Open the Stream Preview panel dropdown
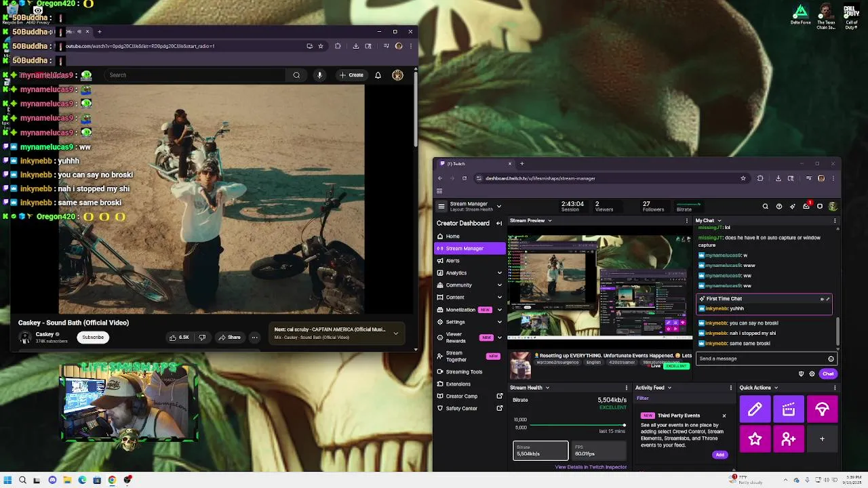The width and height of the screenshot is (868, 488). coord(550,220)
